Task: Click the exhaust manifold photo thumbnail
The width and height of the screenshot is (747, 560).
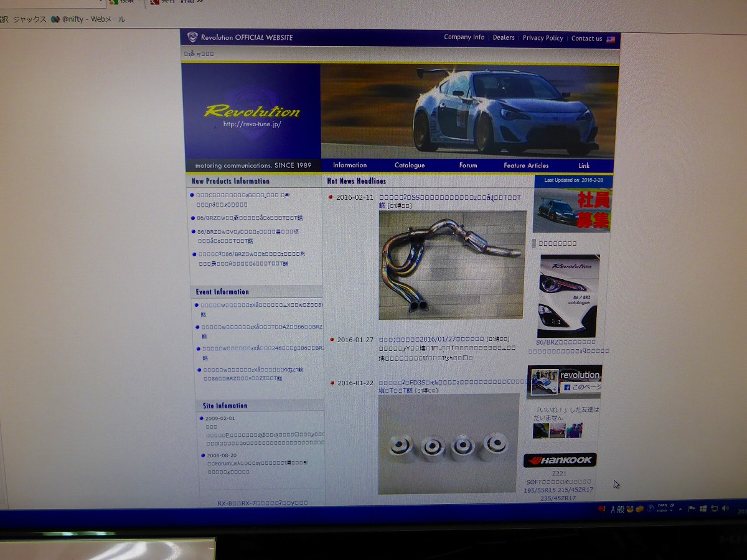Action: tap(453, 265)
